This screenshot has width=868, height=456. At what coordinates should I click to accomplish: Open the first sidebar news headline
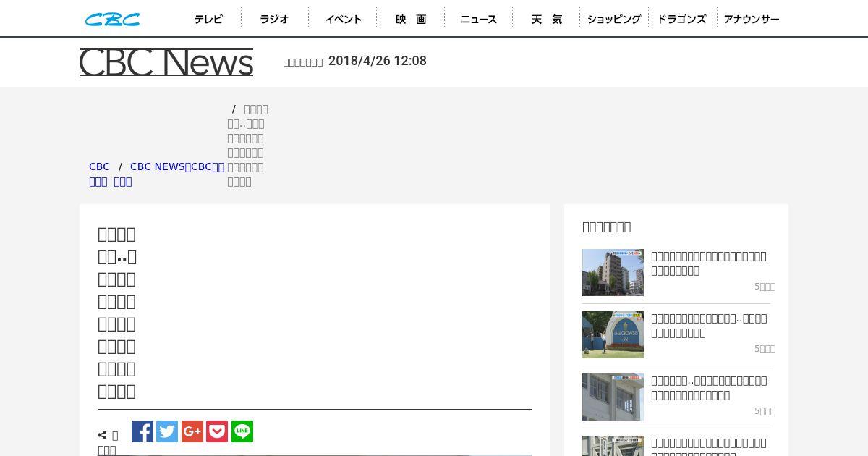(709, 263)
